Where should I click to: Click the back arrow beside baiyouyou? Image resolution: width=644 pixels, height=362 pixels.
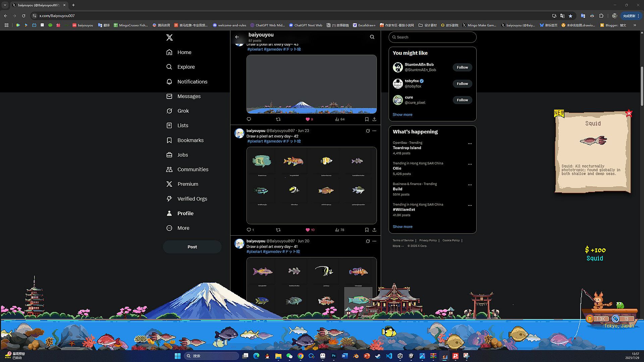point(237,37)
